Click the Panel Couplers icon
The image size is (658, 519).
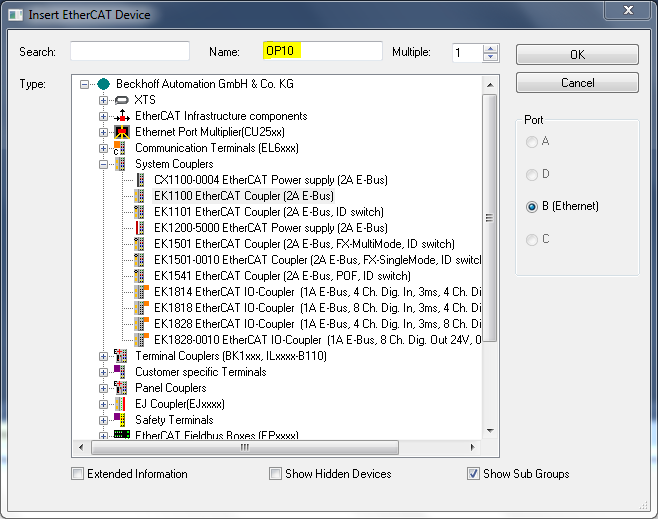tap(122, 388)
